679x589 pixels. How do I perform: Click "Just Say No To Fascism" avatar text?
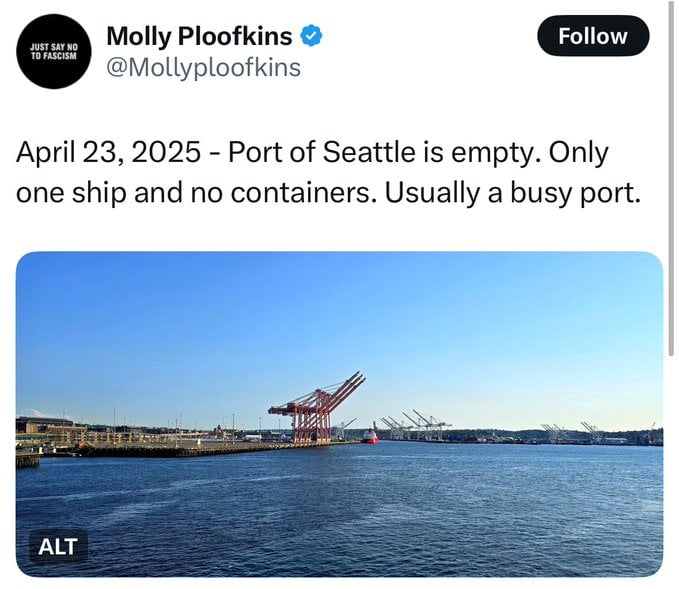coord(54,52)
